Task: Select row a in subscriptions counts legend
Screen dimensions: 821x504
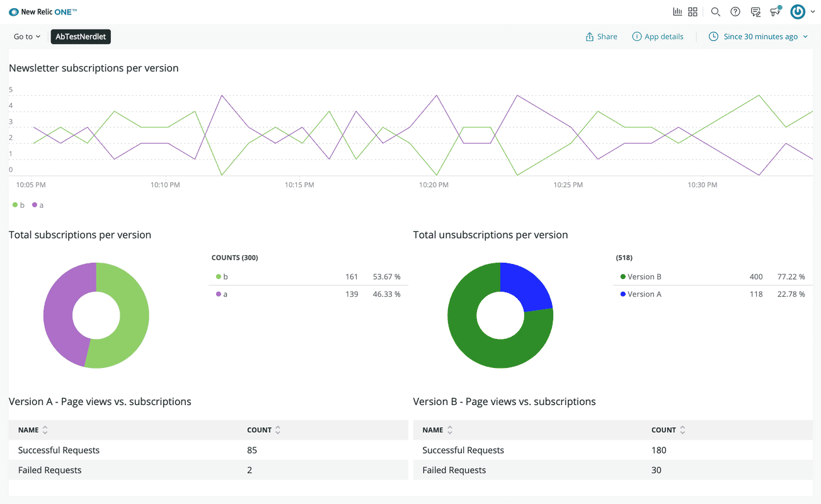Action: tap(308, 294)
